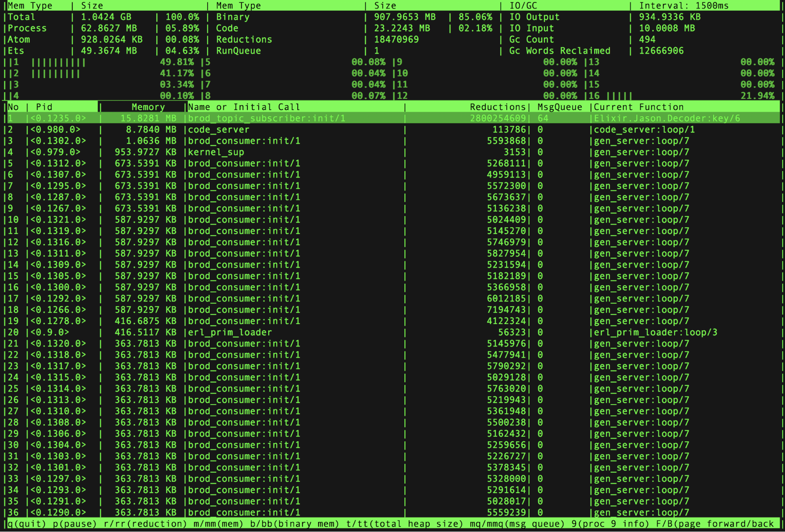Click the Memory column header

click(148, 107)
